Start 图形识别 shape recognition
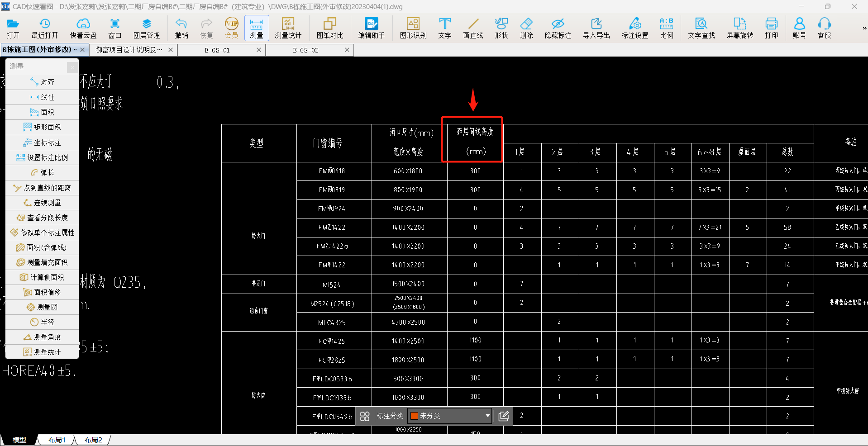868x446 pixels. (413, 28)
